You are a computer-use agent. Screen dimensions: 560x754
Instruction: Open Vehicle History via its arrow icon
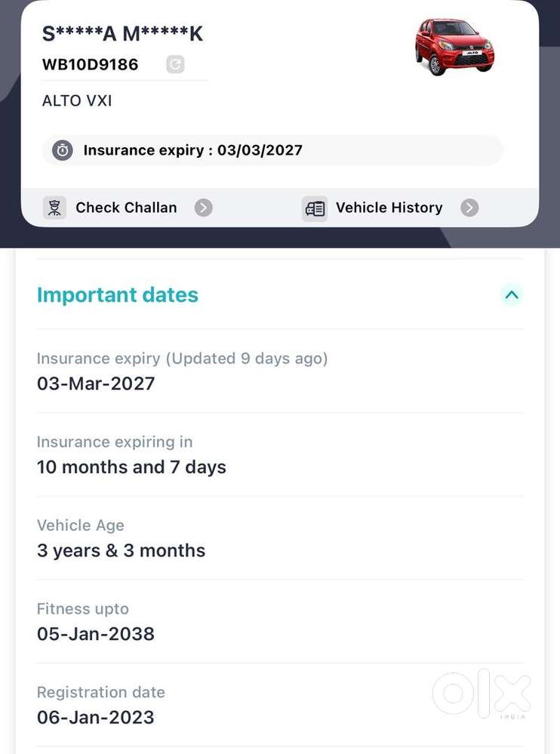[x=469, y=208]
